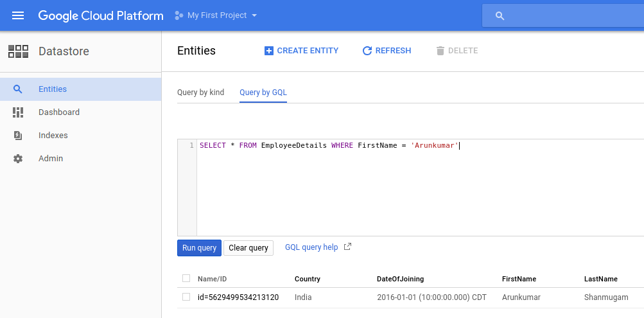Image resolution: width=644 pixels, height=318 pixels.
Task: Click the Refresh circular arrow icon
Action: (367, 51)
